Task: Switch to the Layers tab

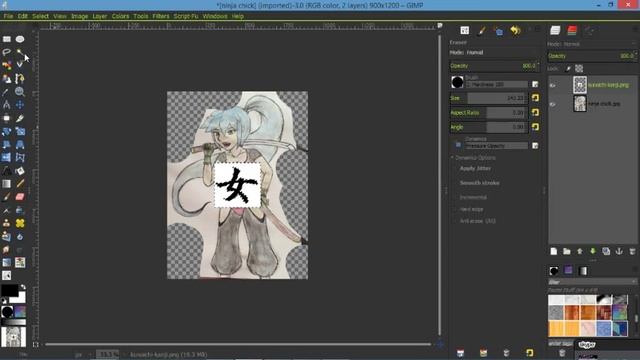Action: 555,30
